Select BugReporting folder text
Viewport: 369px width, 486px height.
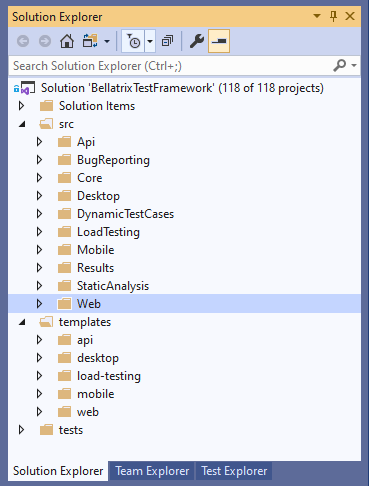point(113,160)
